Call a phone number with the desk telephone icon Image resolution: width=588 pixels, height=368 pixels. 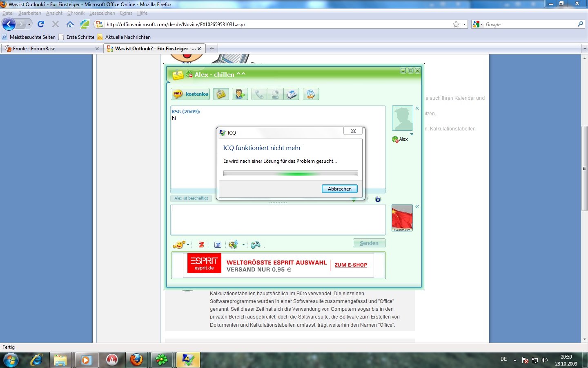tap(292, 94)
